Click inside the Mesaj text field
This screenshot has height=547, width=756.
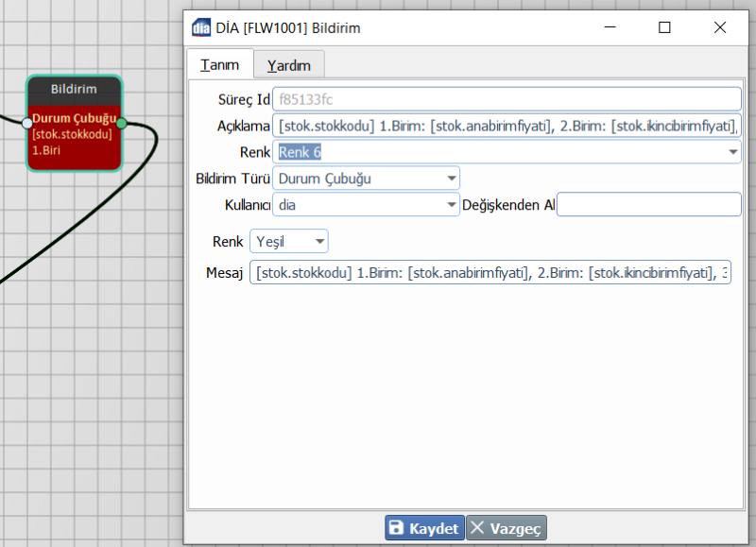(x=491, y=272)
